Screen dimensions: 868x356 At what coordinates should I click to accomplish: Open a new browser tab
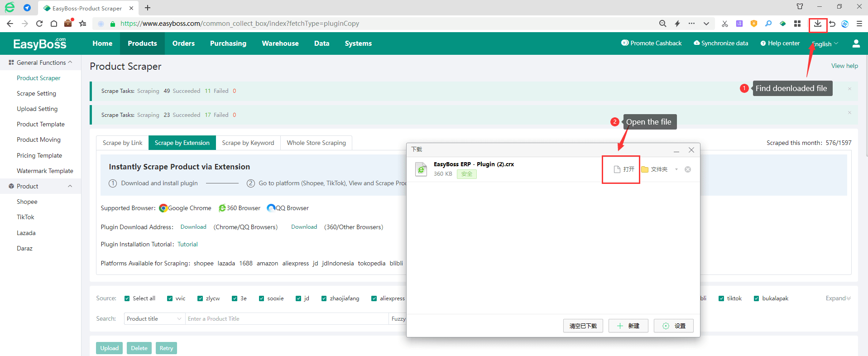coord(148,8)
